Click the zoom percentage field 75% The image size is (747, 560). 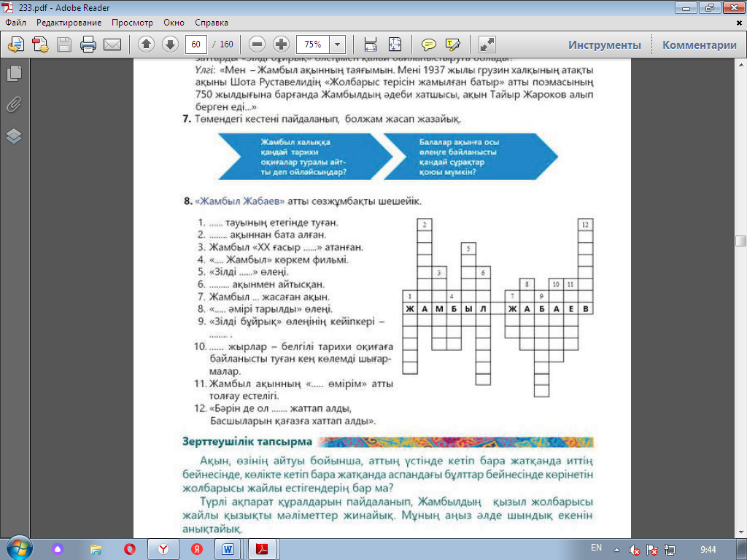tap(313, 44)
